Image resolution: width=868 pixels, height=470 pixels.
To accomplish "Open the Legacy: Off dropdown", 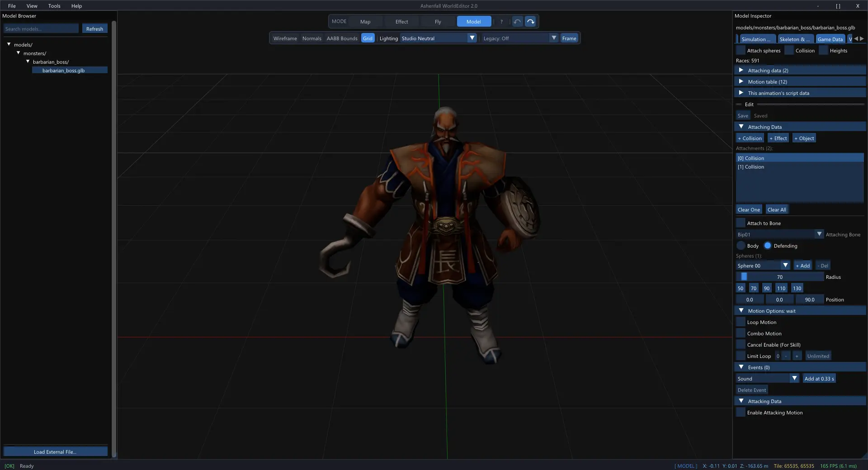I will tap(519, 38).
